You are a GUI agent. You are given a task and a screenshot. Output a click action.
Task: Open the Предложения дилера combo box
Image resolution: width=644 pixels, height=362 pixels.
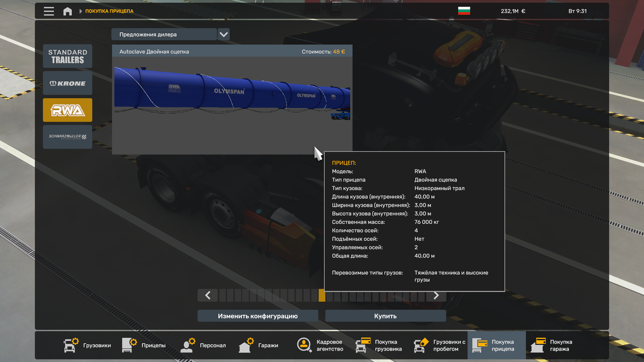click(x=165, y=35)
